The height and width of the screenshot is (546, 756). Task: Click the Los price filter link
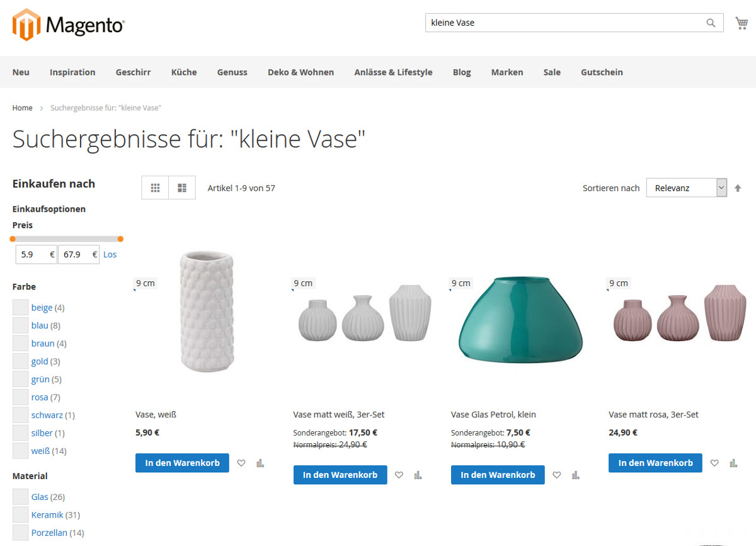110,255
